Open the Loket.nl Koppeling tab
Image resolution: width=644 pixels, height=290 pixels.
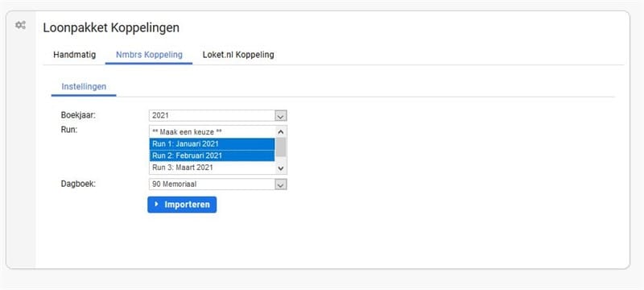point(238,55)
